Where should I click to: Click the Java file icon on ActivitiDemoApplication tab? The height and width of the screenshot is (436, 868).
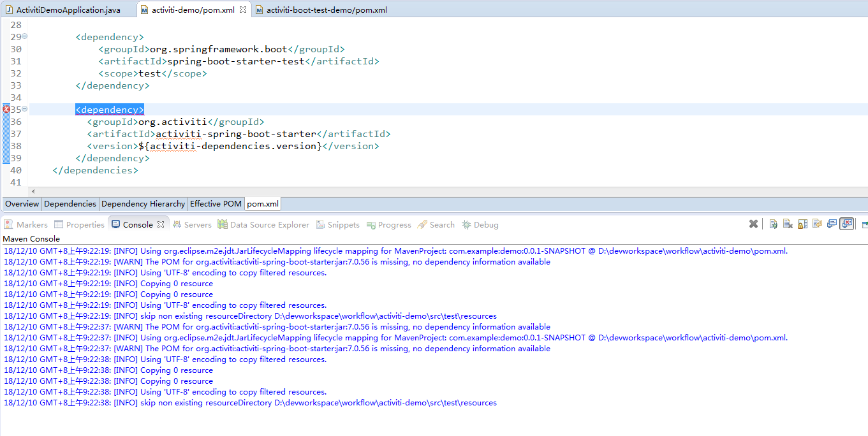click(x=9, y=10)
